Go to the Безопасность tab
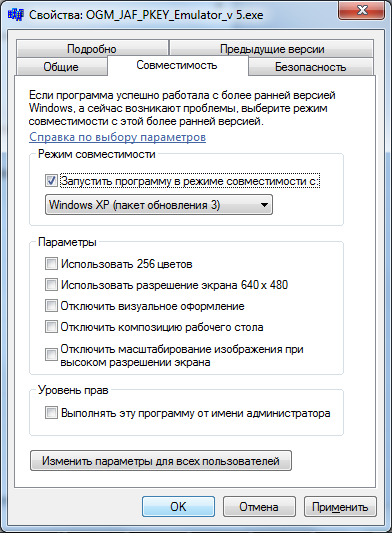The width and height of the screenshot is (392, 533). (310, 67)
